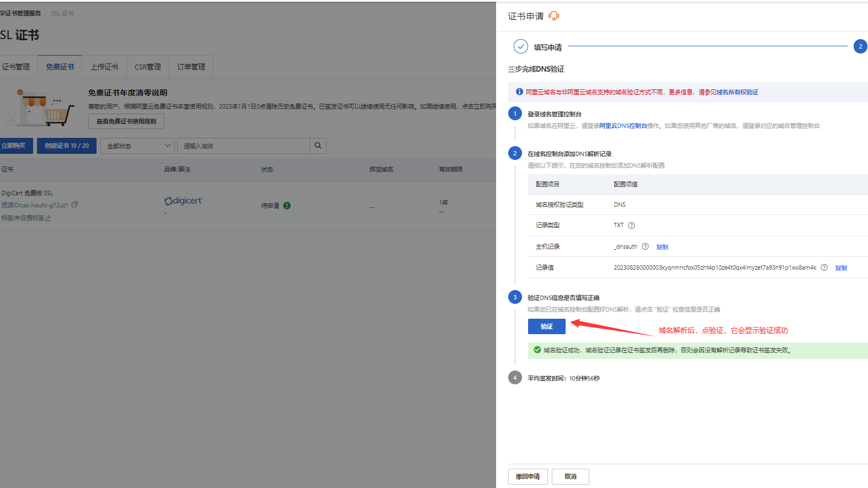Open the 全部状态 status dropdown
Screen dimensions: 868x488
tap(138, 146)
